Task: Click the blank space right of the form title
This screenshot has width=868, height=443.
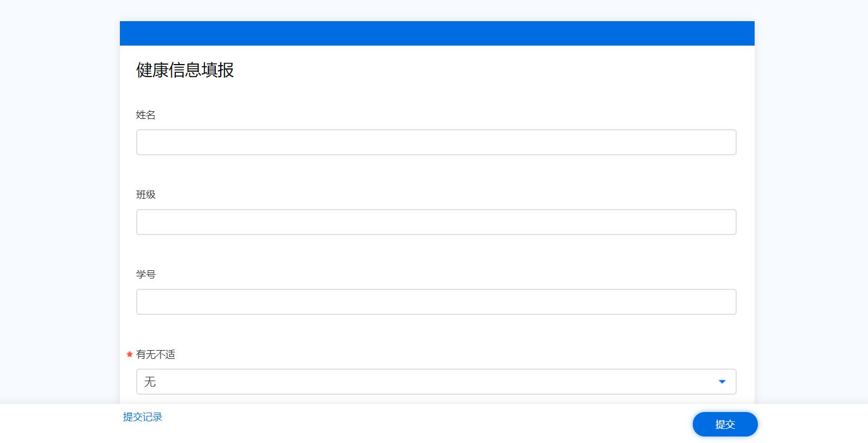Action: point(488,70)
